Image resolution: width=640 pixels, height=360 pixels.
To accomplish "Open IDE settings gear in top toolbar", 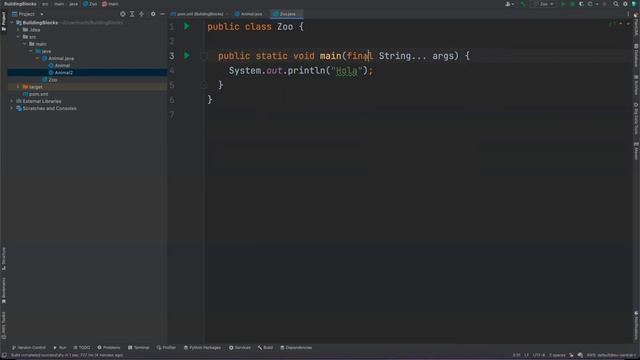I will click(625, 4).
